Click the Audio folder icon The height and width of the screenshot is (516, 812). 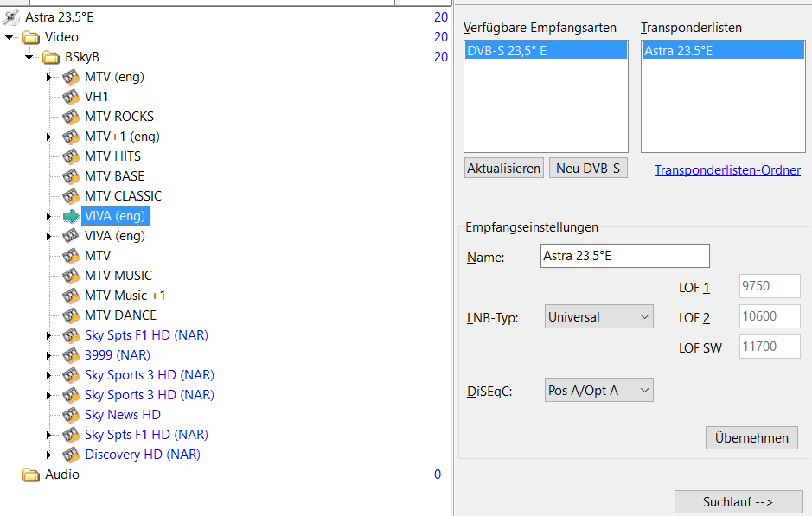pos(32,475)
